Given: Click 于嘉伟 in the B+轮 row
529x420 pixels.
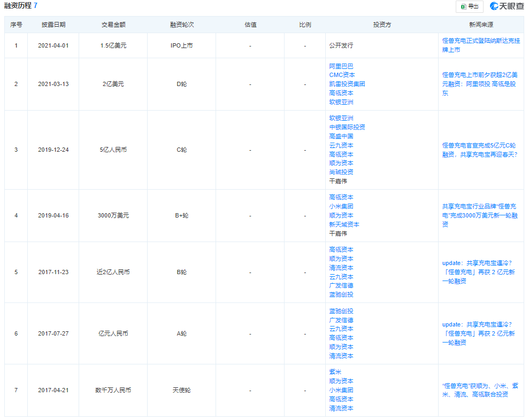Looking at the screenshot, I should tap(338, 234).
